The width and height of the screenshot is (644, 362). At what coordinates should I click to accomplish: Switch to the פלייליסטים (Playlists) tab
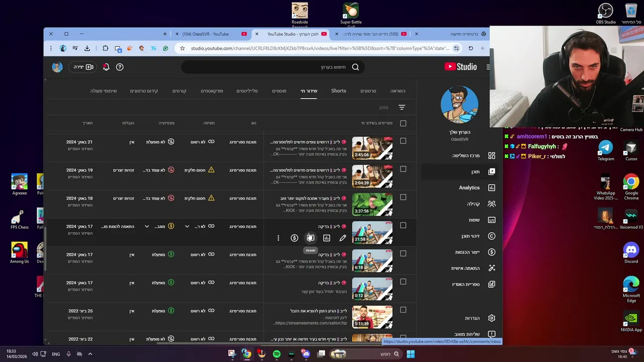point(247,91)
